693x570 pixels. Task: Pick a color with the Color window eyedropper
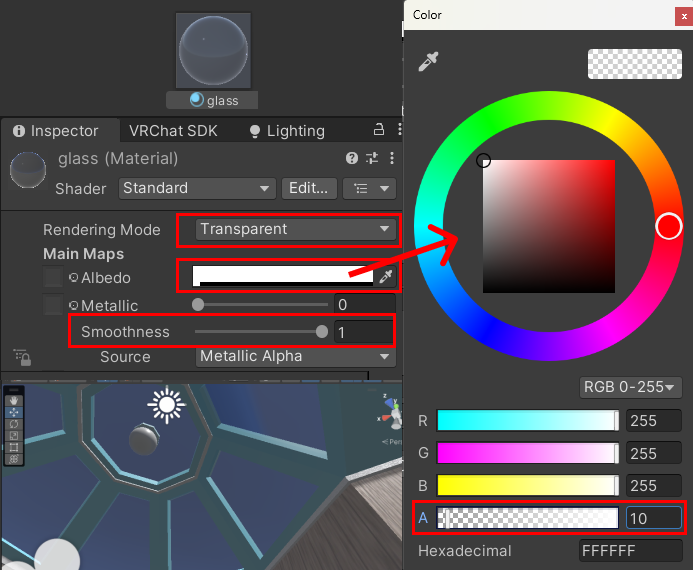[428, 62]
